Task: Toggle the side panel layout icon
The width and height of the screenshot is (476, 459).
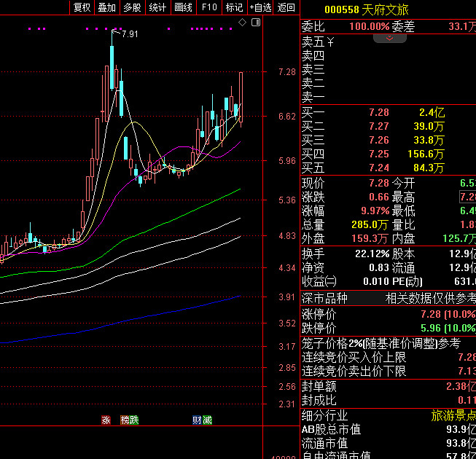Action: pos(256,22)
